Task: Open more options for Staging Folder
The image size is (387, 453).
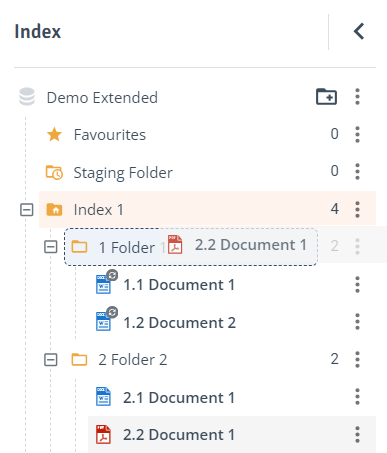Action: pyautogui.click(x=357, y=171)
